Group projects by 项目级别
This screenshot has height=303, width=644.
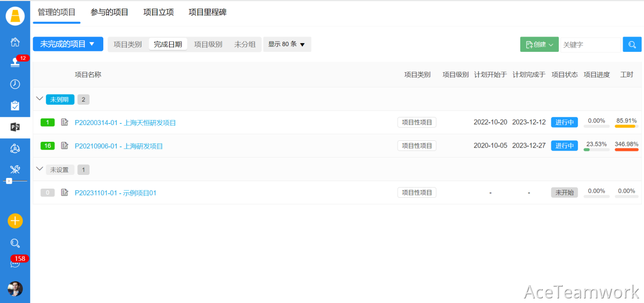(x=208, y=45)
